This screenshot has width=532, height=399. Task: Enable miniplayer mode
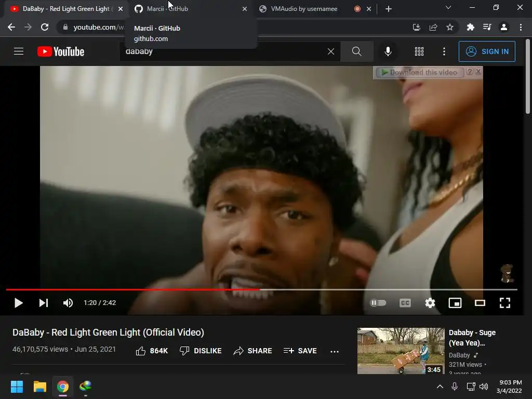coord(455,303)
